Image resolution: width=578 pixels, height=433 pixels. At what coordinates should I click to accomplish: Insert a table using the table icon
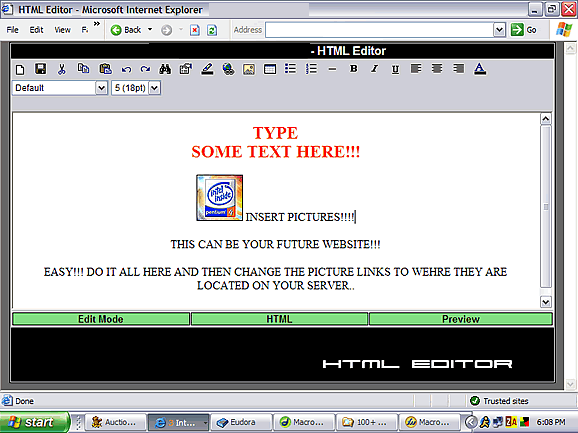click(x=270, y=69)
